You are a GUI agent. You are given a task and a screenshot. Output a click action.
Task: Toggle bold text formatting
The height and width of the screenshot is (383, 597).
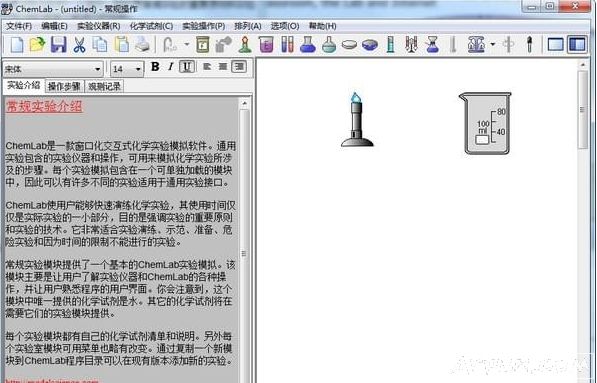[x=155, y=67]
